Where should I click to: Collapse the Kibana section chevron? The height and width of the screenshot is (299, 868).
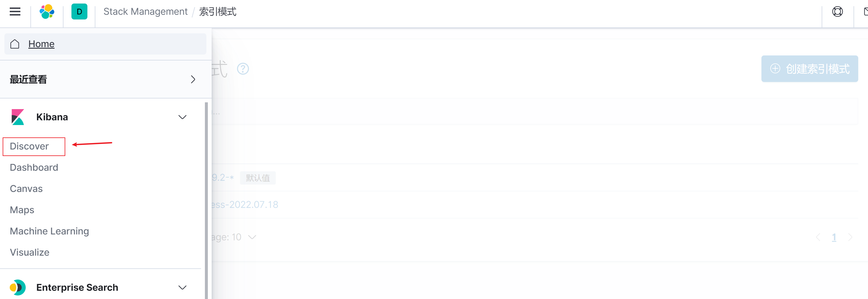182,117
